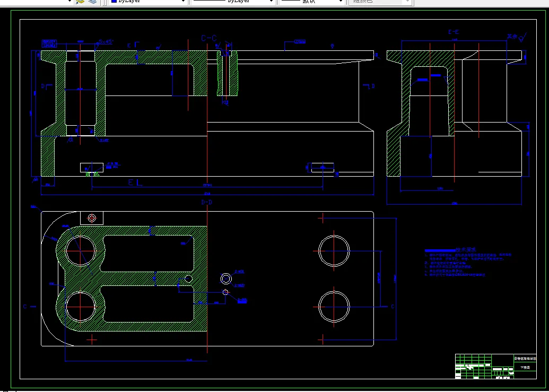This screenshot has width=549, height=392.
Task: Open the ByLayer linetype dropdown
Action: 233,2
